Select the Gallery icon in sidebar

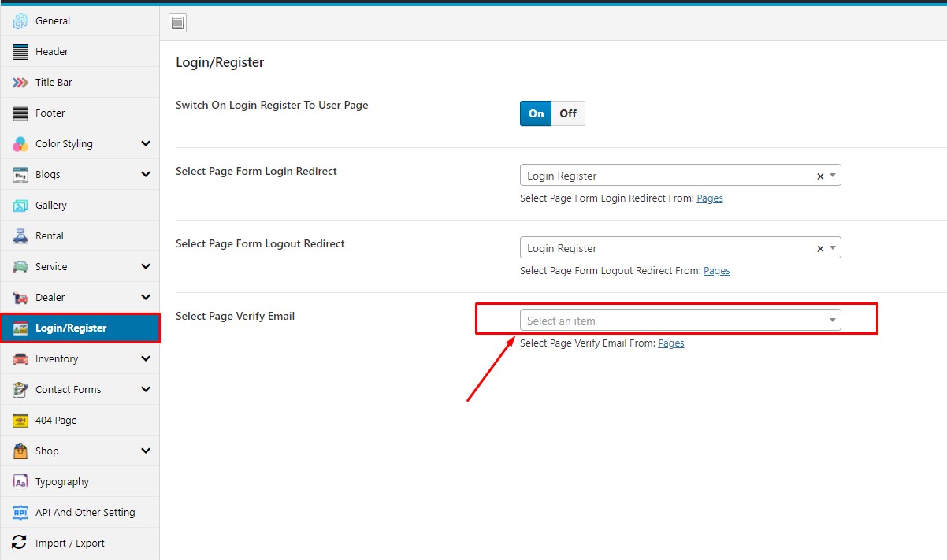tap(20, 206)
